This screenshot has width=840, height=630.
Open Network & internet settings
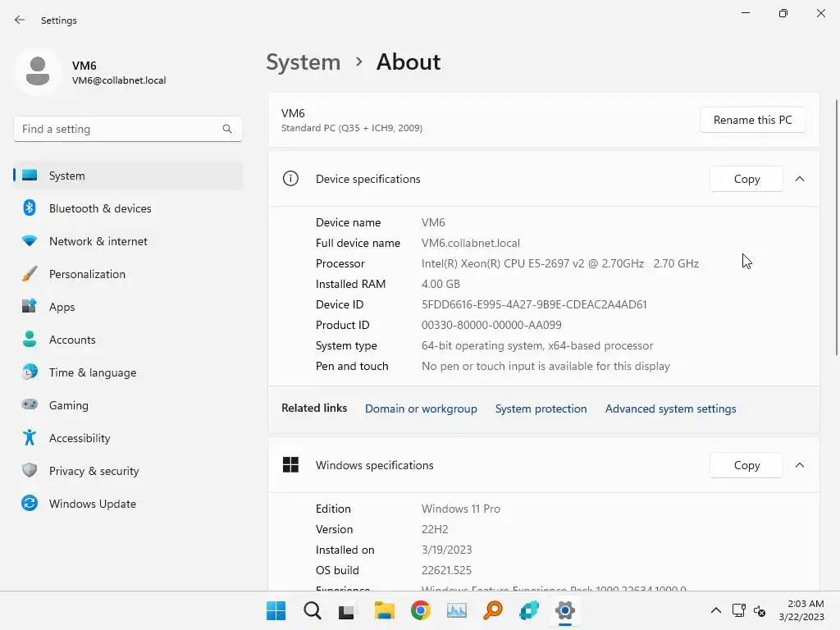[x=128, y=241]
